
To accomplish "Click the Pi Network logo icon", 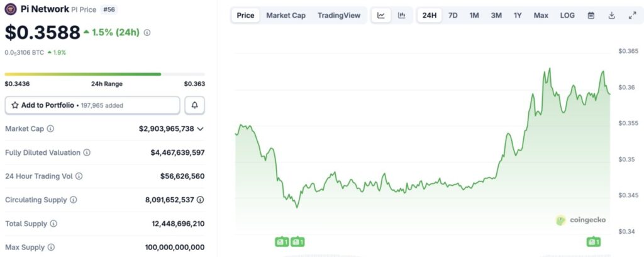I will click(10, 9).
